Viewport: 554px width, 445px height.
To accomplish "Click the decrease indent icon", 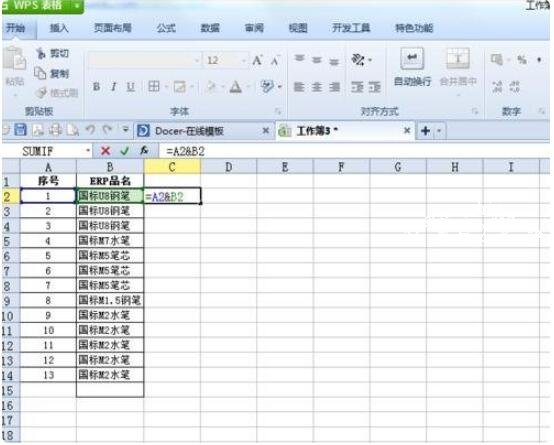I will tap(357, 87).
